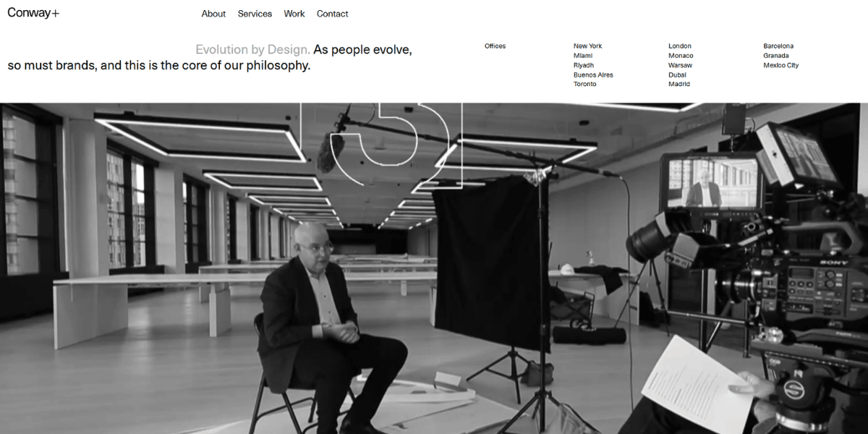
Task: Select the Miami office link
Action: tap(583, 56)
